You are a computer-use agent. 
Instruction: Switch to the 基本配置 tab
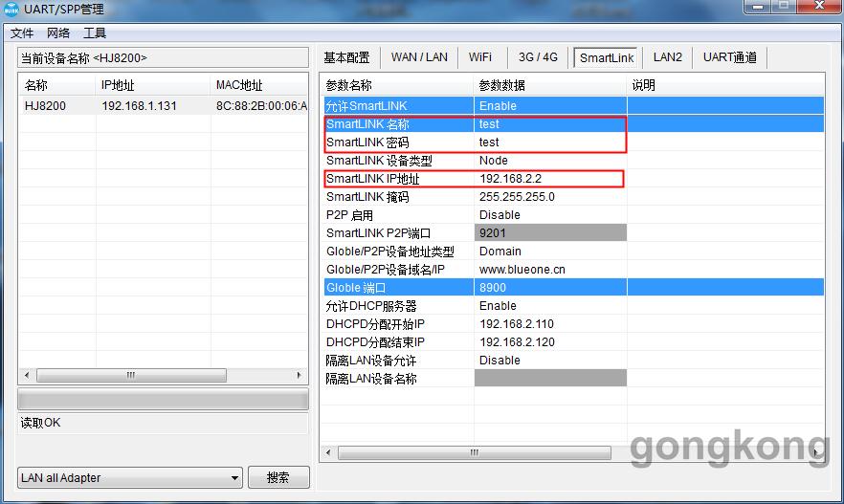pyautogui.click(x=346, y=57)
